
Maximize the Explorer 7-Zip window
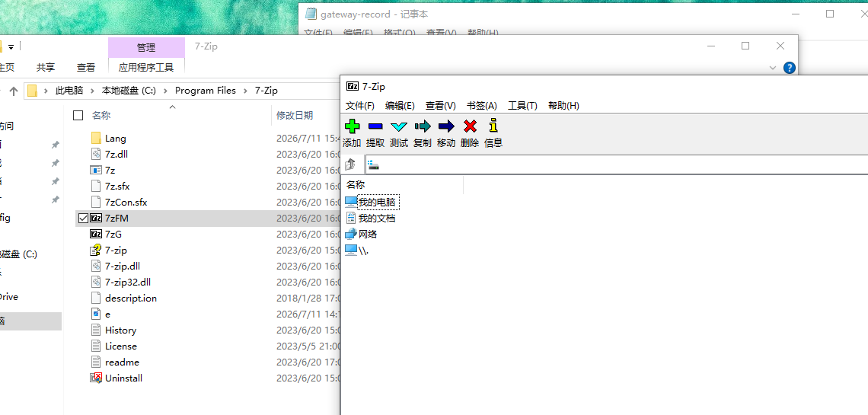(x=745, y=46)
